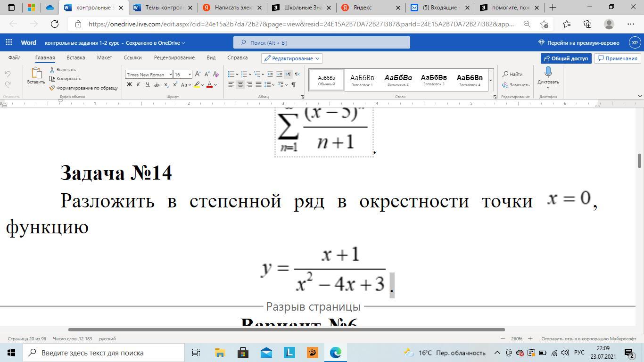Apply superscript formatting
The width and height of the screenshot is (644, 362).
[x=175, y=85]
